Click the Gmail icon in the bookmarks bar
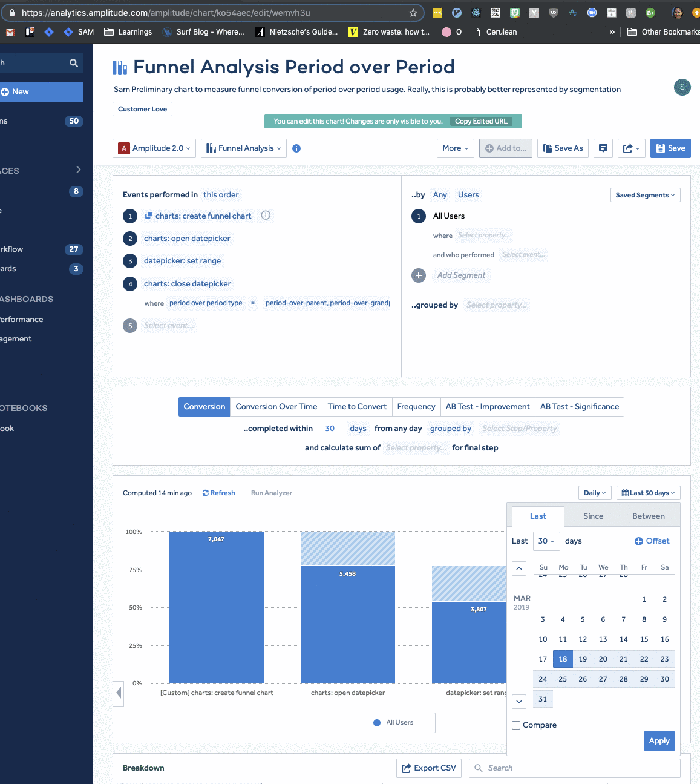700x784 pixels. (10, 31)
